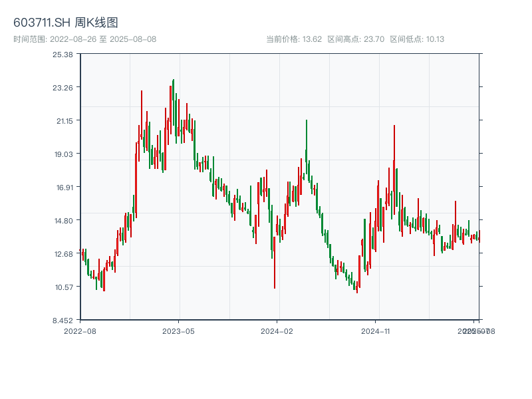This screenshot has height=399, width=532.
Task: Click the period low 区间低点: 10.13
Action: (x=417, y=39)
